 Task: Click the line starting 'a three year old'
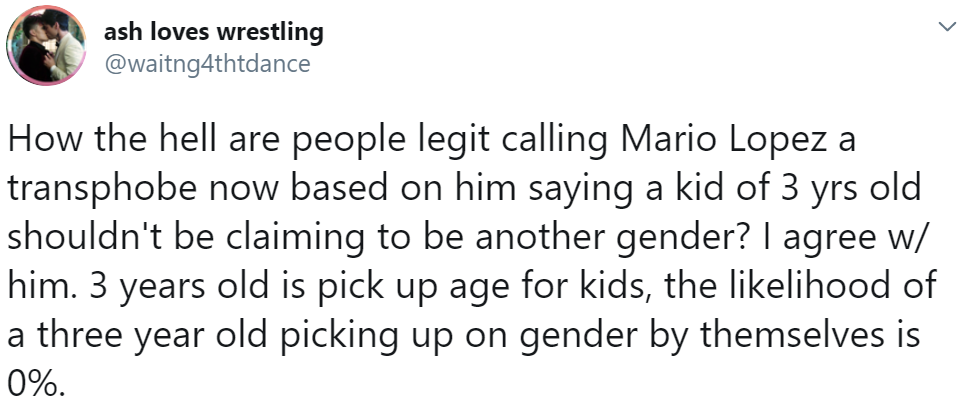[x=464, y=336]
